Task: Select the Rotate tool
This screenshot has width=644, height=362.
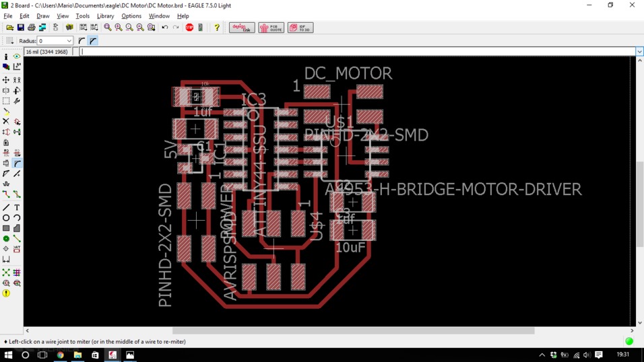Action: pyautogui.click(x=17, y=90)
